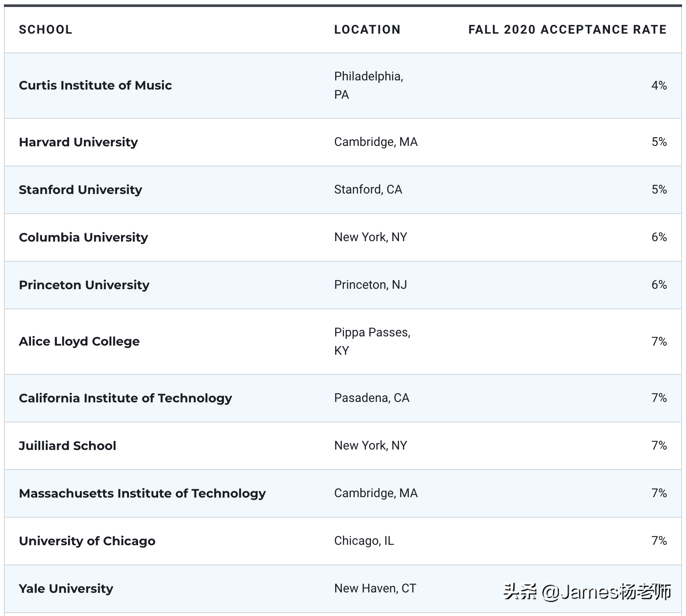Select Stanford University school name
The height and width of the screenshot is (616, 686).
pyautogui.click(x=80, y=190)
